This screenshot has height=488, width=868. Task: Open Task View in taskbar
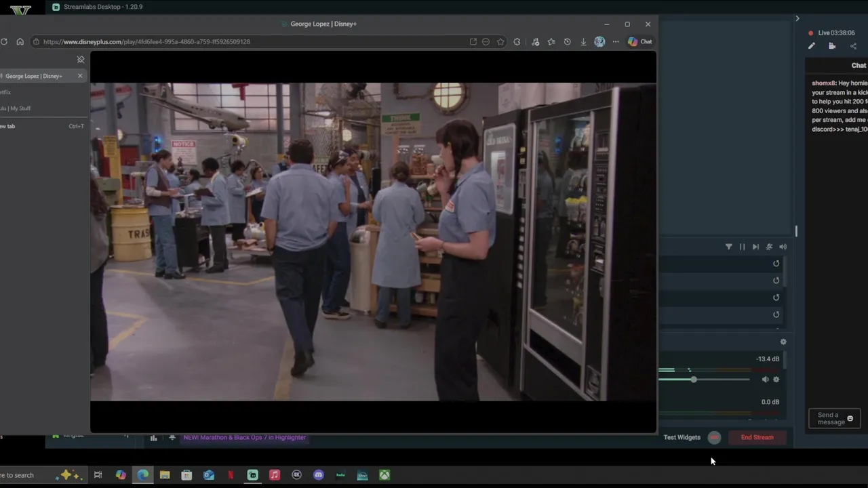(x=98, y=475)
